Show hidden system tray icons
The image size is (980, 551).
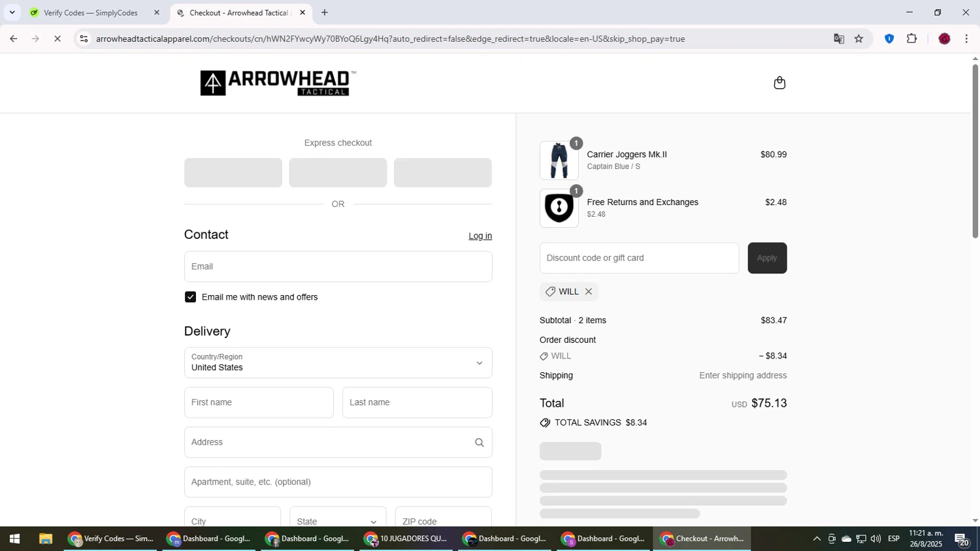pyautogui.click(x=816, y=539)
